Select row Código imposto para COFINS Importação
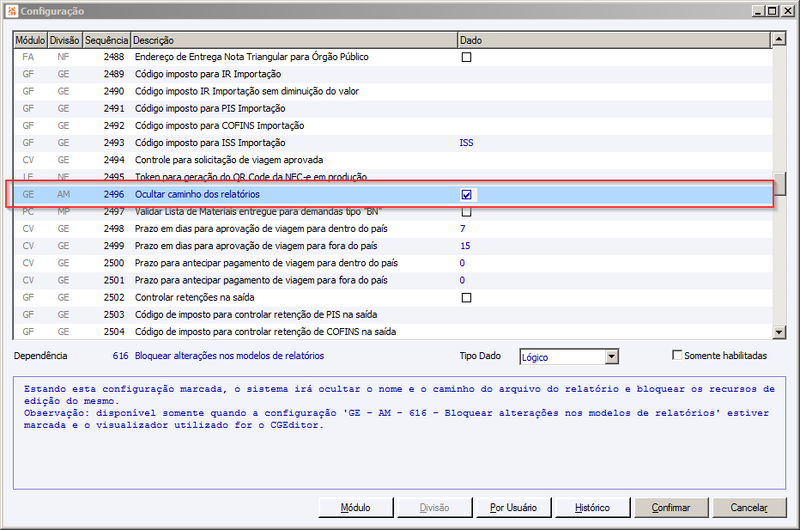This screenshot has height=530, width=800. point(393,125)
